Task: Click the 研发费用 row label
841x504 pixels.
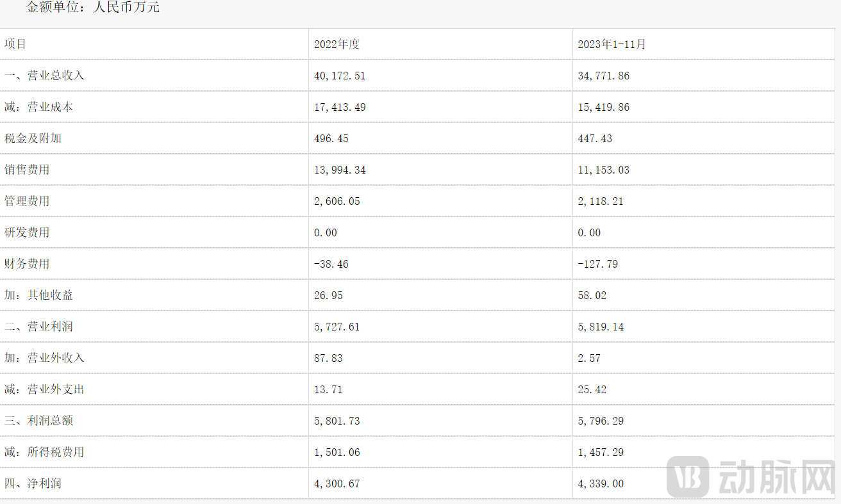Action: [27, 232]
